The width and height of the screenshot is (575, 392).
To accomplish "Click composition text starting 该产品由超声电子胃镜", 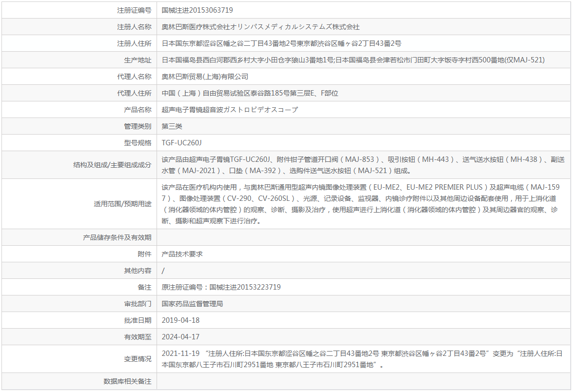I will 363,165.
